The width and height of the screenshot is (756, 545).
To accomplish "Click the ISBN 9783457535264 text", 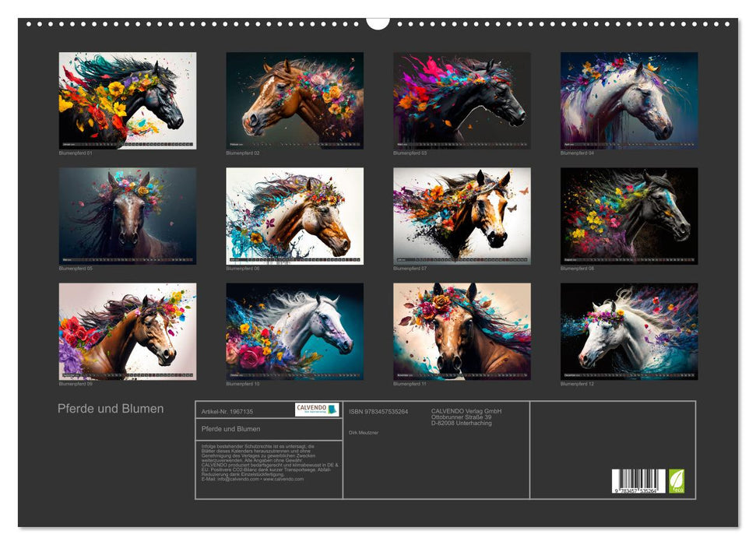I will click(378, 411).
